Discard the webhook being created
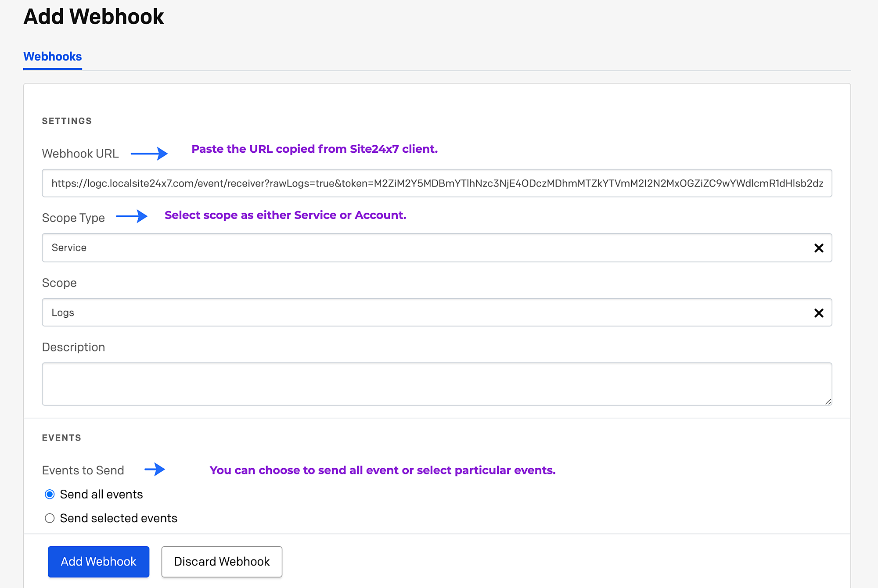Screen dimensions: 878x588 [x=222, y=562]
